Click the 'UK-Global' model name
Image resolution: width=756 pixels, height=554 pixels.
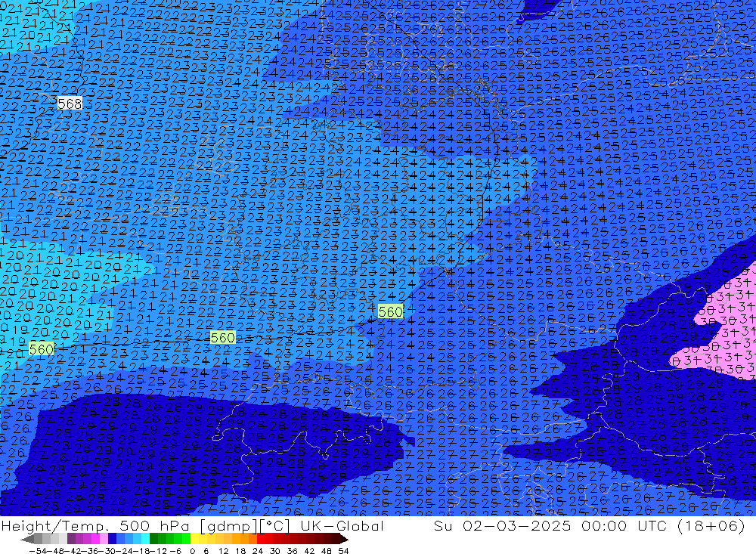[342, 525]
